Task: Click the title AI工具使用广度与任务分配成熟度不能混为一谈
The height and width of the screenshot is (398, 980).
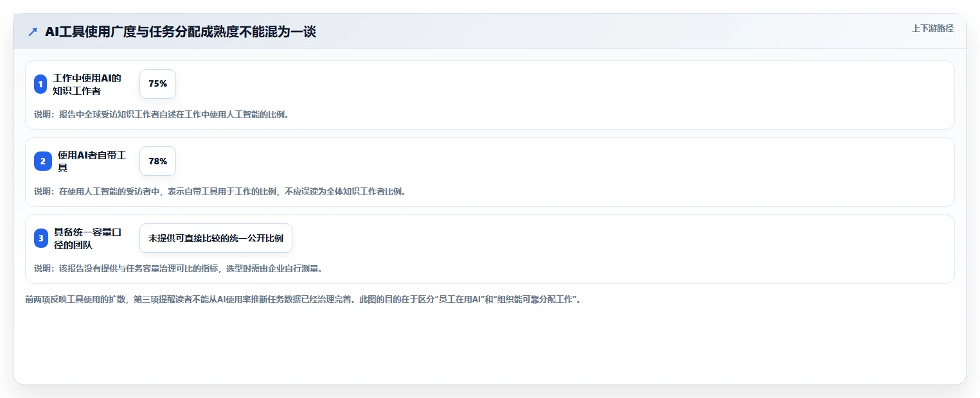Action: 181,31
